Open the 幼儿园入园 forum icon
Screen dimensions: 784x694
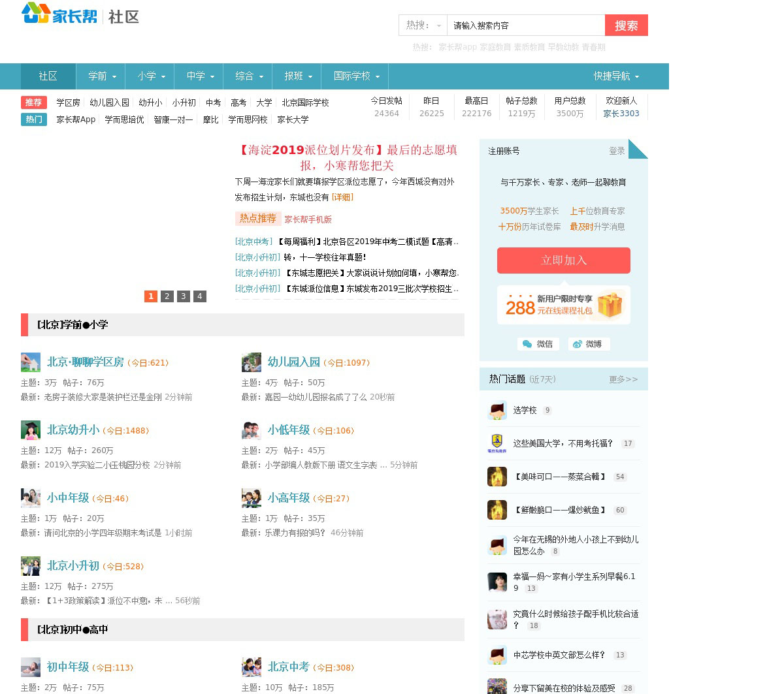pos(252,362)
